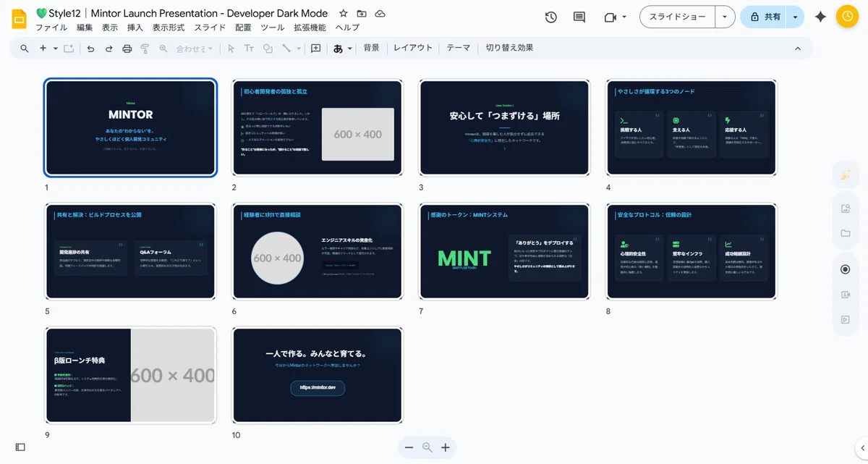Open the 合わせる zoom dropdown

pyautogui.click(x=195, y=48)
